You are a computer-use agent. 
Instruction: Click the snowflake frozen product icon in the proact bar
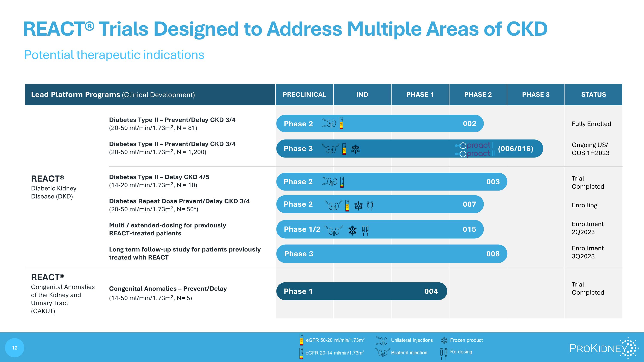coord(355,149)
